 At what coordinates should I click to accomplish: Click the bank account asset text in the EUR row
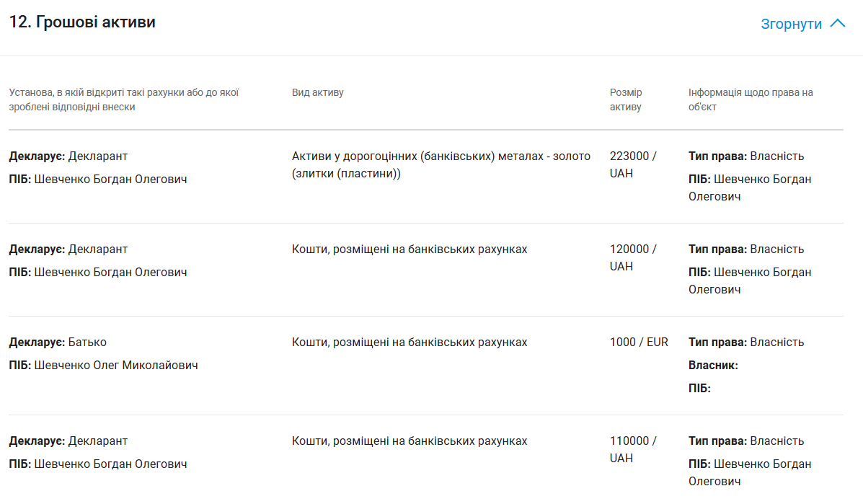(409, 342)
